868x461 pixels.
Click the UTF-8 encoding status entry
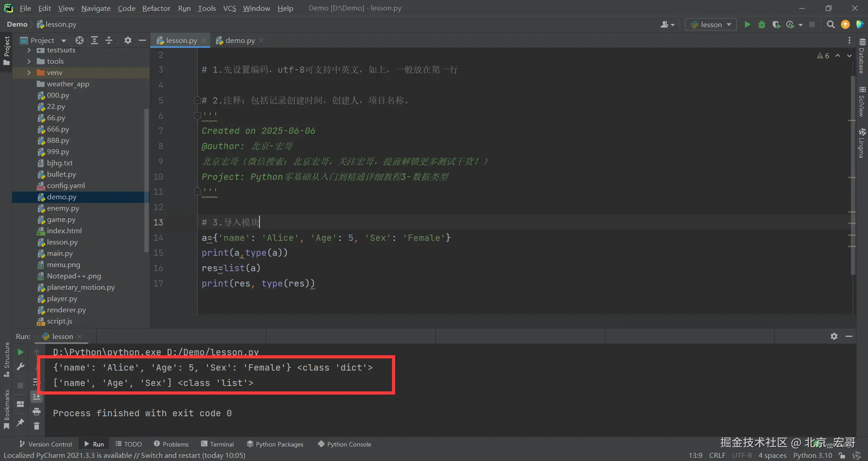click(x=742, y=455)
